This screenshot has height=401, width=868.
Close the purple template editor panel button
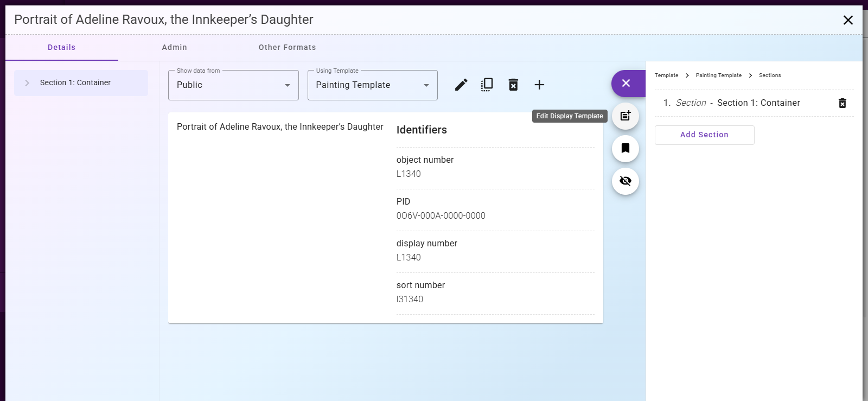coord(626,83)
